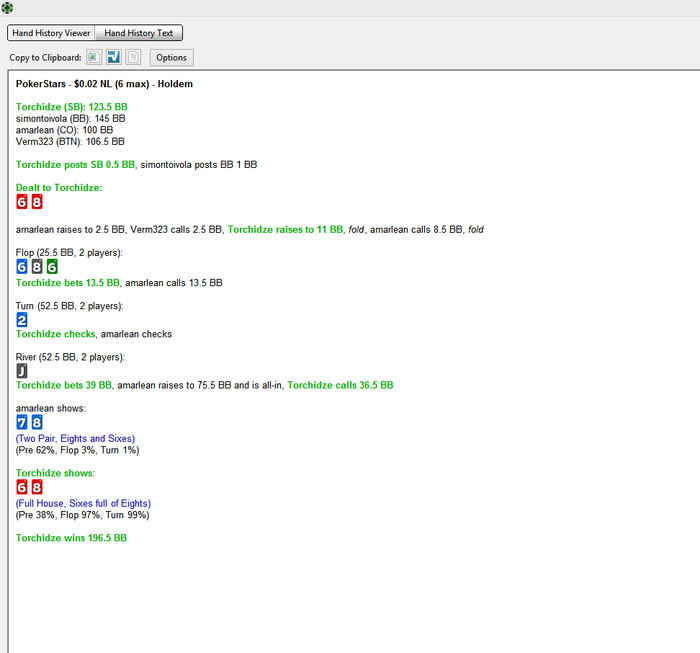Click blue 8 card amarlean shows
The height and width of the screenshot is (653, 700).
[x=37, y=422]
